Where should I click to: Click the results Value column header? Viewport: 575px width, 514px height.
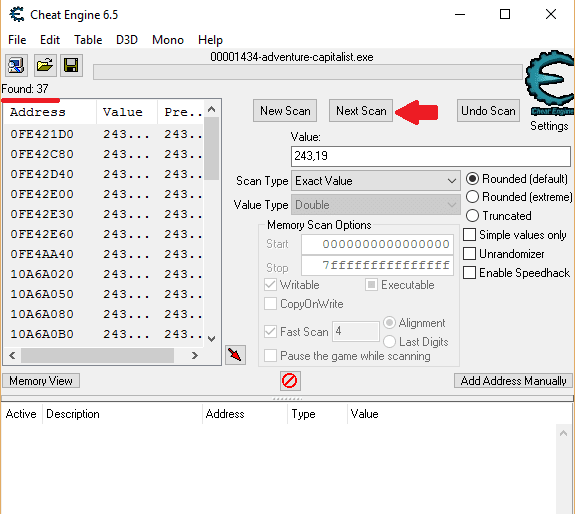pos(127,112)
